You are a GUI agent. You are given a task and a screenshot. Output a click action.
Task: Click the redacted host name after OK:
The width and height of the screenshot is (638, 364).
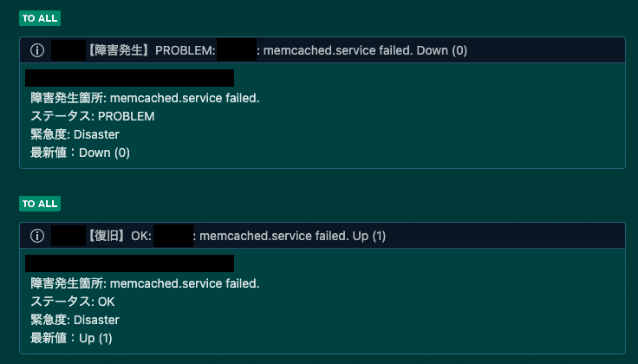pos(173,236)
